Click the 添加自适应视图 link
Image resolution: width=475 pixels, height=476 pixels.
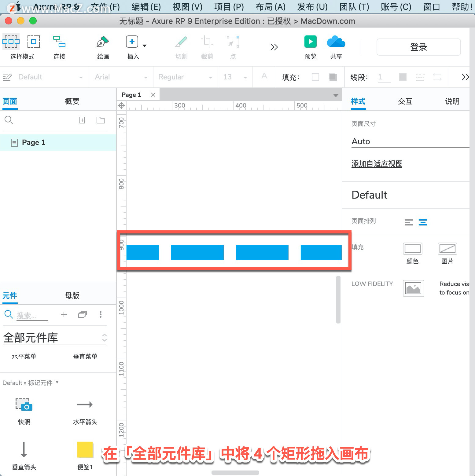pos(377,164)
